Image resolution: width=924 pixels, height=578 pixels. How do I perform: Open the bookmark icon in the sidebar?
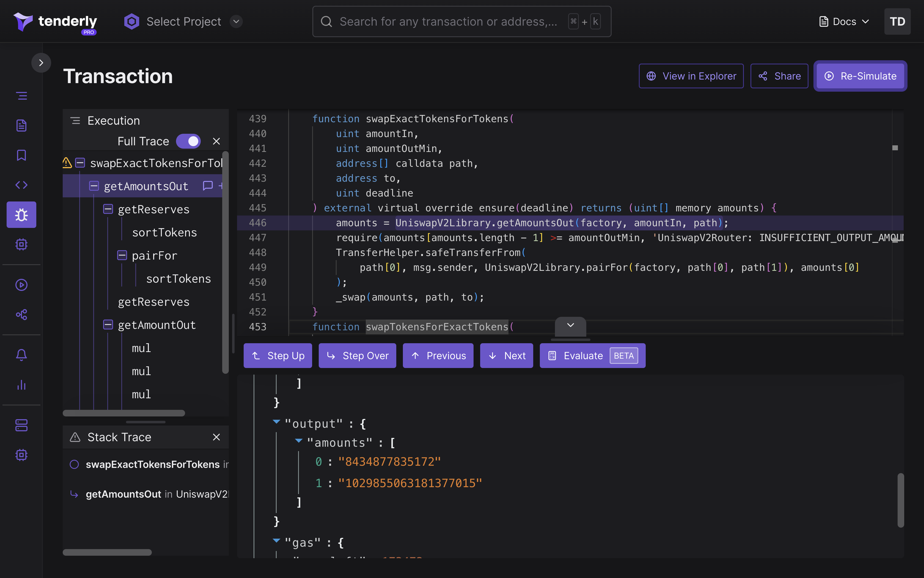22,155
